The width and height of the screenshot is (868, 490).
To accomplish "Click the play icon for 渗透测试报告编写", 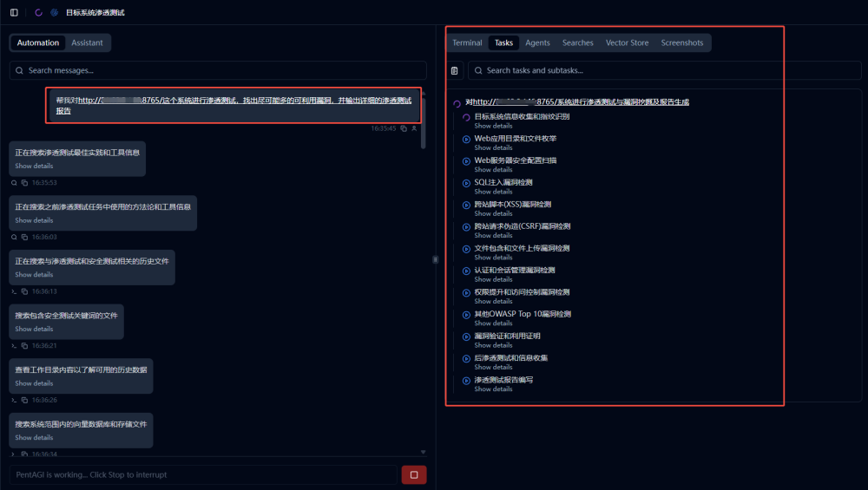I will tap(466, 380).
